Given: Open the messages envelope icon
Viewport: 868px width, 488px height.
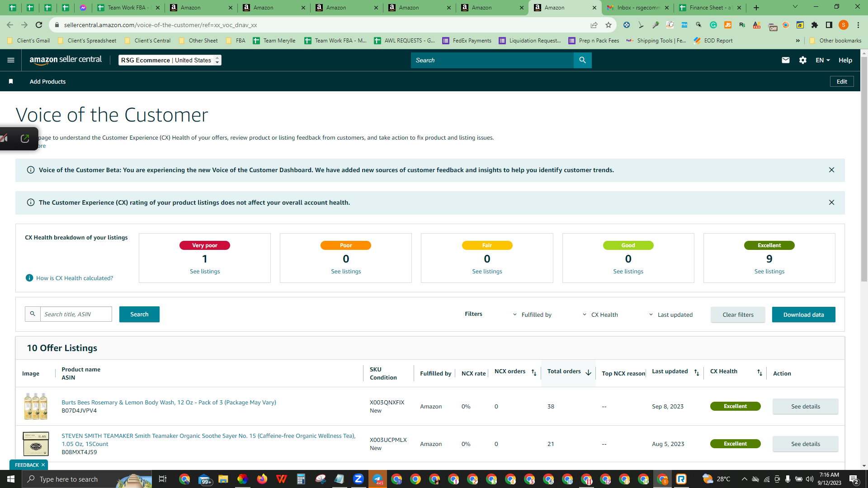Looking at the screenshot, I should tap(786, 60).
